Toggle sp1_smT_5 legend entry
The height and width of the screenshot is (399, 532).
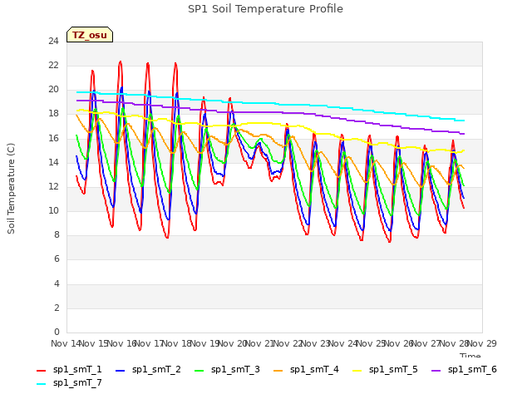pos(385,369)
